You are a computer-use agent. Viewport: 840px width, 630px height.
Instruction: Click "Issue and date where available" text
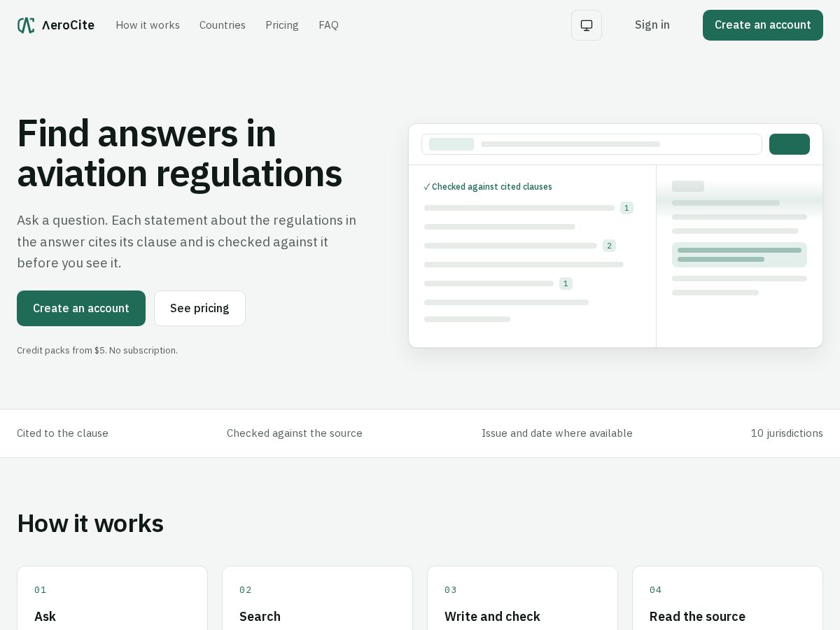click(x=557, y=433)
